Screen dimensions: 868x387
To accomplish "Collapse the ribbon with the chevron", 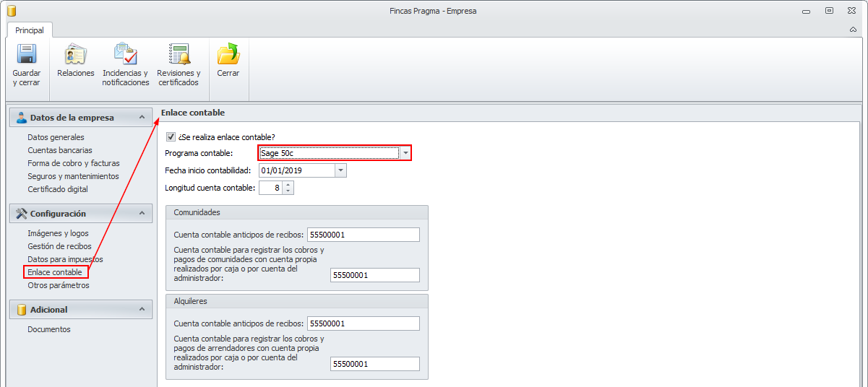I will 854,30.
